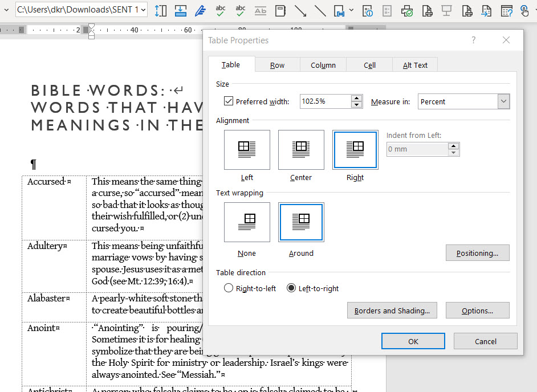The image size is (537, 392).
Task: Click Indent from Left up spinner
Action: [x=453, y=146]
